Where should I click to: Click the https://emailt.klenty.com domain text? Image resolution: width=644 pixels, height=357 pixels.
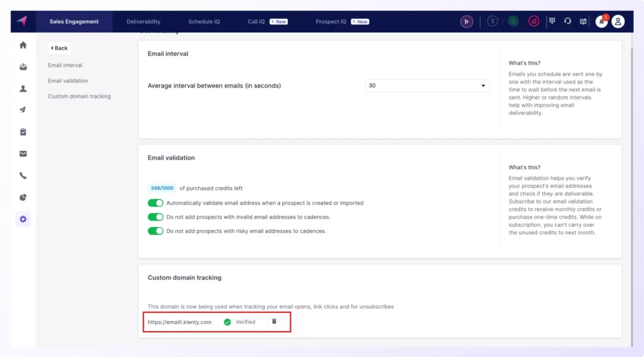click(x=179, y=322)
